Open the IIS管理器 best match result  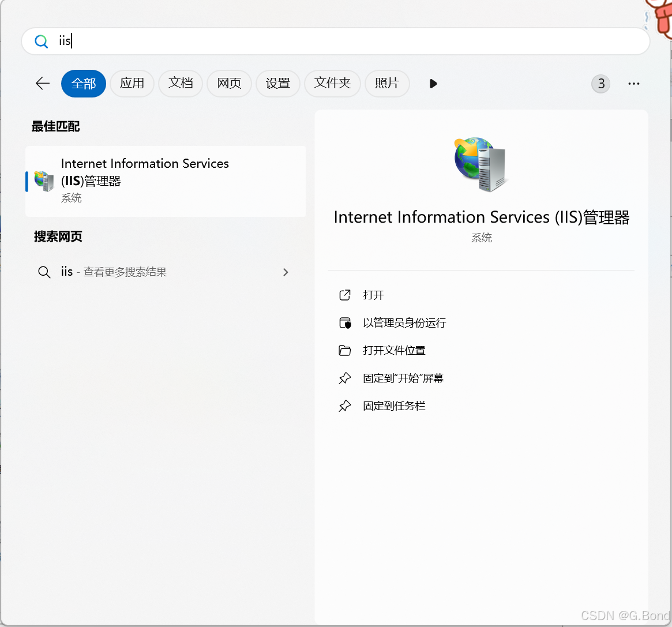(166, 181)
